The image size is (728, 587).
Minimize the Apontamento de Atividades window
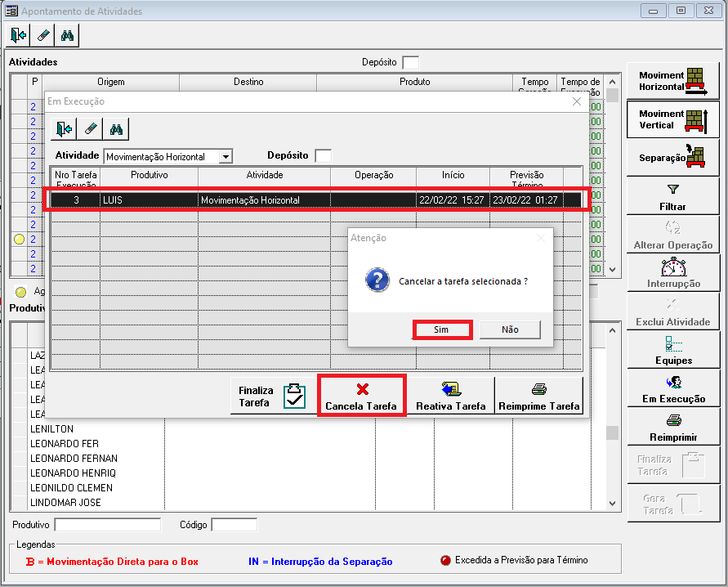[654, 11]
